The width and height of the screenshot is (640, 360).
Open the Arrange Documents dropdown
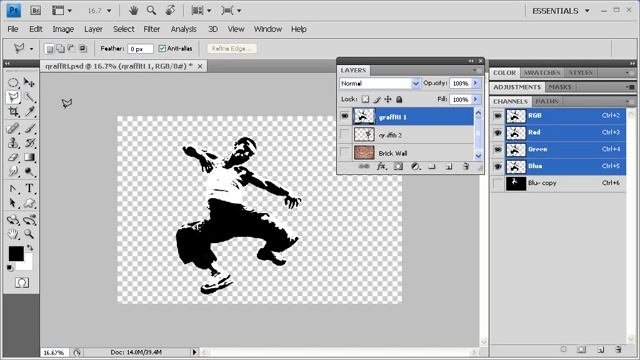201,11
